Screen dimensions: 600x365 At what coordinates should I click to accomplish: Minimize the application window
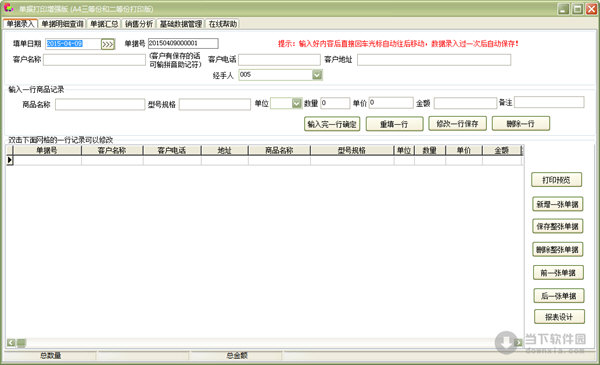point(563,9)
